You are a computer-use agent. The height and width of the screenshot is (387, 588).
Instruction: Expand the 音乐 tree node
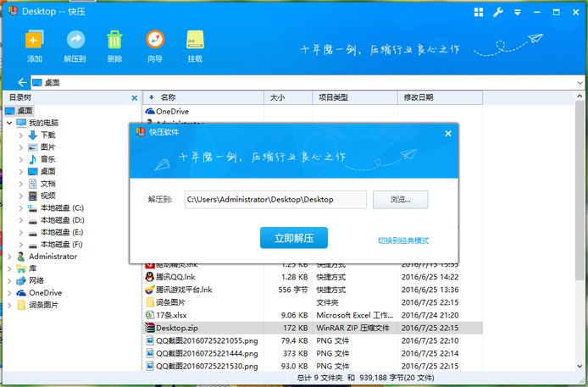tap(21, 159)
